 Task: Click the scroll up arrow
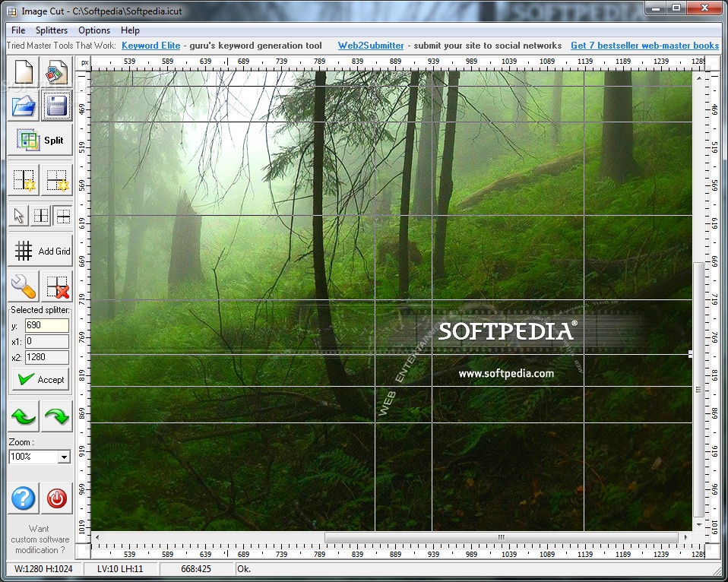coord(699,78)
